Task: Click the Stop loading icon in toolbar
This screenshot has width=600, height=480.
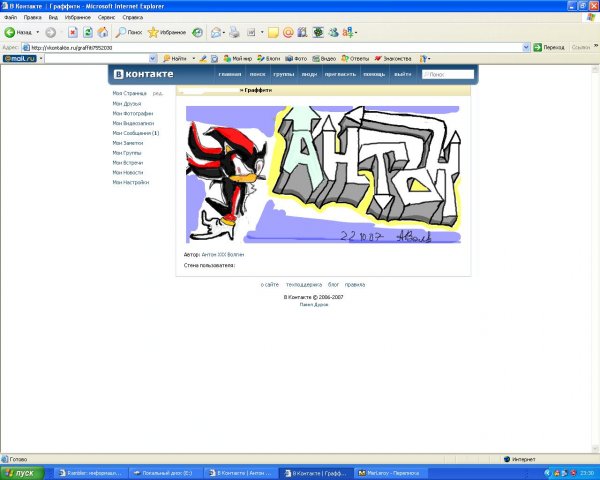Action: (74, 32)
